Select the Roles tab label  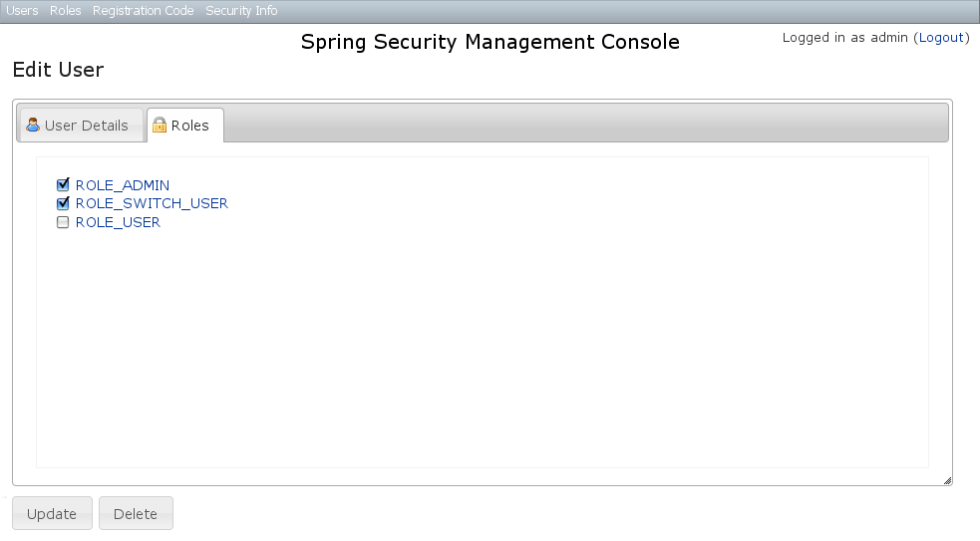(189, 126)
